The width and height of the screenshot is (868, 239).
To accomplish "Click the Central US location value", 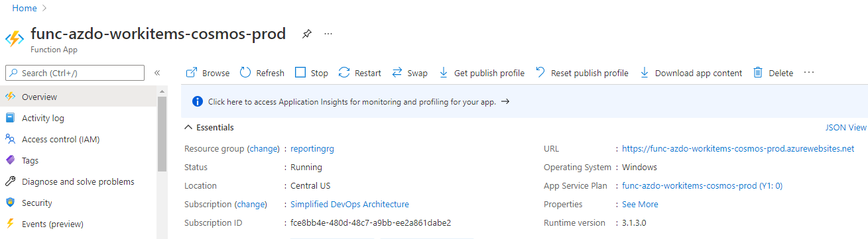I will (310, 185).
